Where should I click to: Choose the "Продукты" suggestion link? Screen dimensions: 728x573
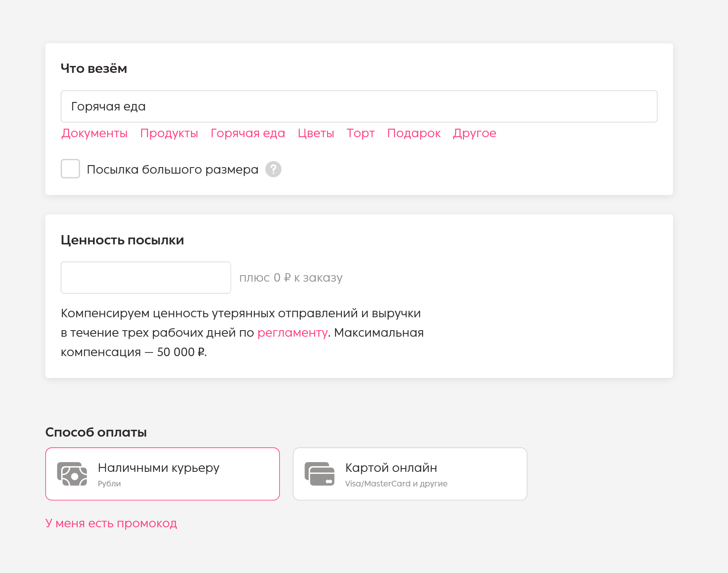169,133
